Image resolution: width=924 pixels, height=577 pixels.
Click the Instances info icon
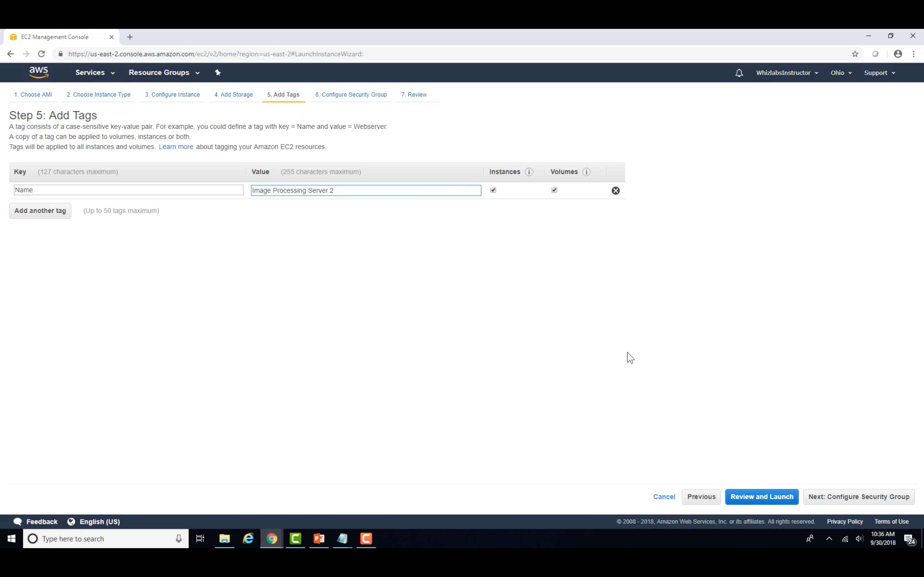point(529,172)
